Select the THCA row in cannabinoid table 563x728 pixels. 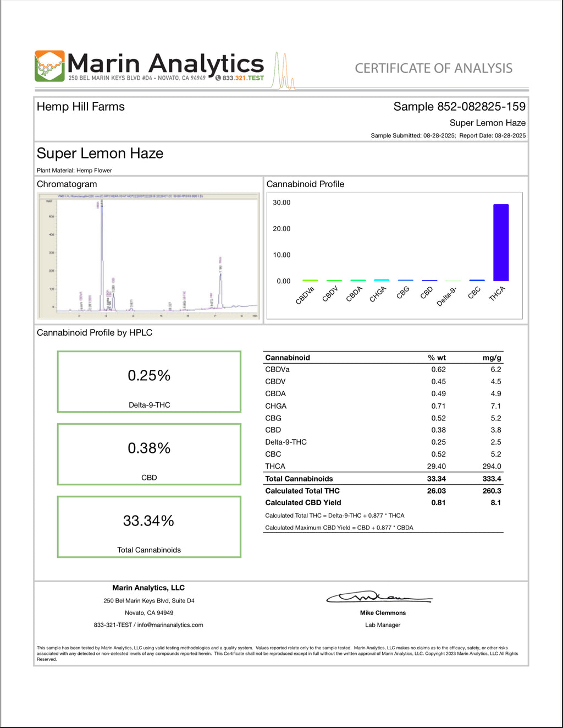[x=383, y=466]
